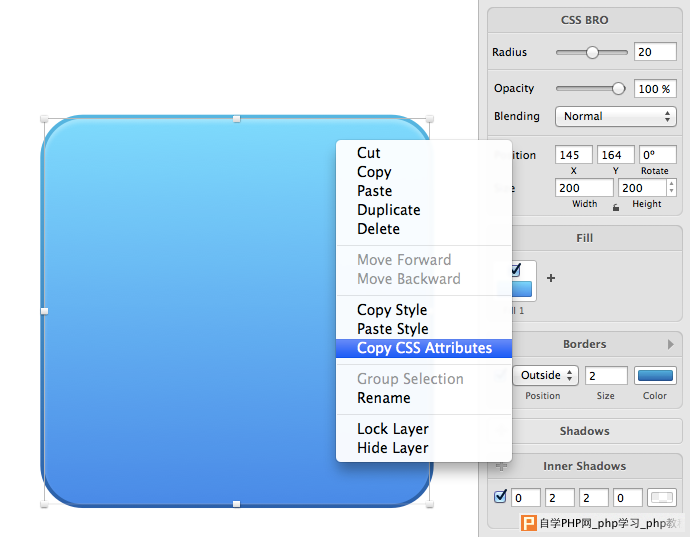Click the Width field
This screenshot has width=690, height=537.
(584, 188)
